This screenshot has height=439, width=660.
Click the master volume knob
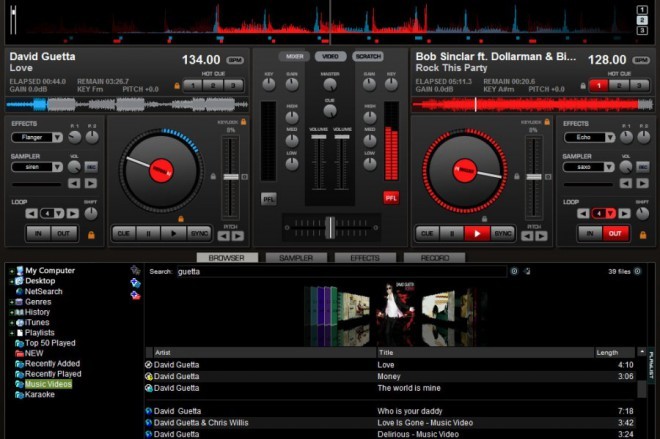pos(330,85)
